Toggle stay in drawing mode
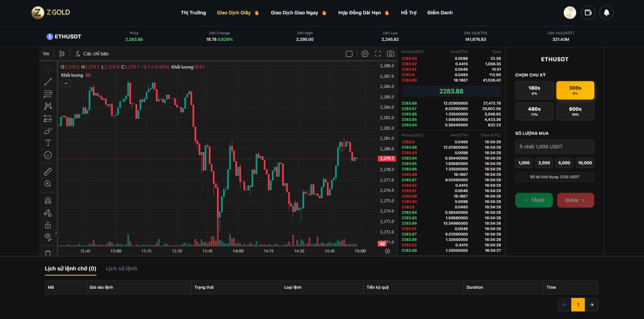This screenshot has height=319, width=644. [x=48, y=213]
